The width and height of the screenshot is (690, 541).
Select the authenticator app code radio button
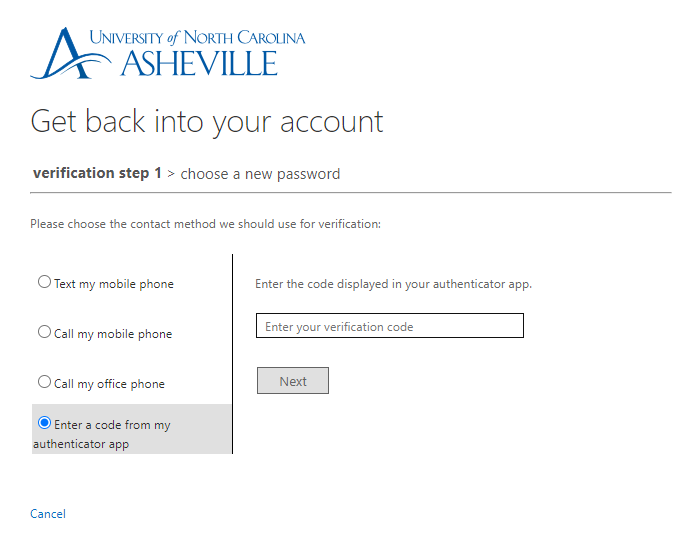[x=44, y=423]
